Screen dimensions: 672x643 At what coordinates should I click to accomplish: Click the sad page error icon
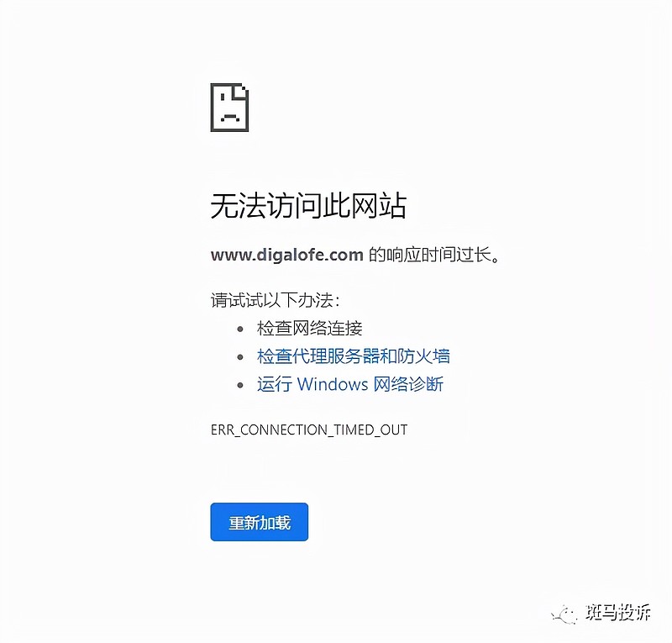pyautogui.click(x=229, y=108)
